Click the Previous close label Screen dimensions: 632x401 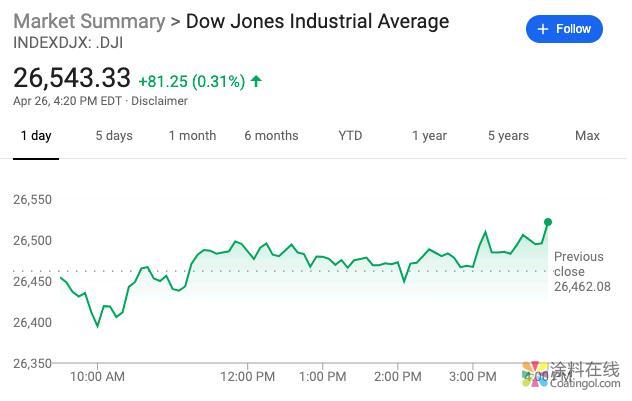[579, 264]
